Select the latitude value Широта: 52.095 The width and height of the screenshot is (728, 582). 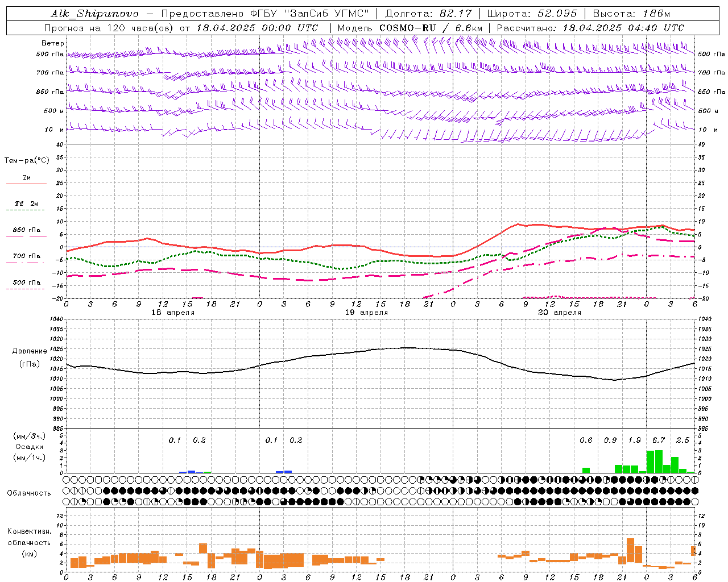(x=532, y=14)
